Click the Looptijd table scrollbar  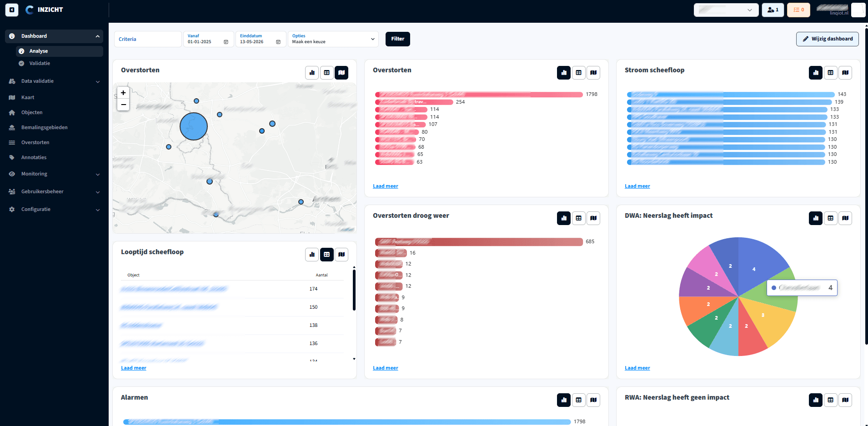coord(354,290)
